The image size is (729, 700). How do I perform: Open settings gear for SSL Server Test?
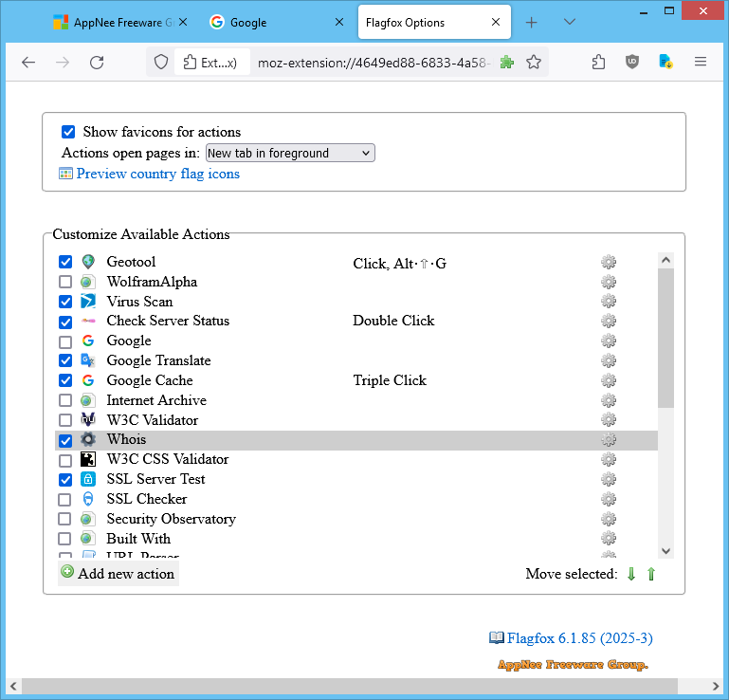(608, 480)
